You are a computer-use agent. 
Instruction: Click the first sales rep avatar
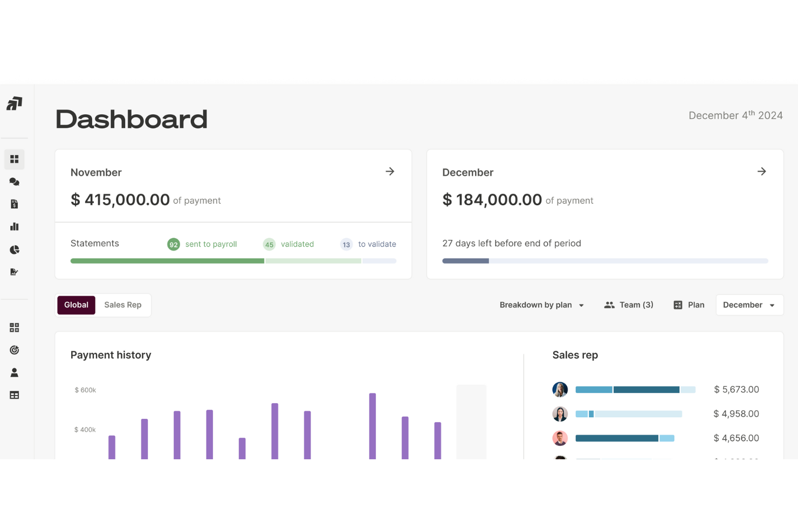pos(560,389)
